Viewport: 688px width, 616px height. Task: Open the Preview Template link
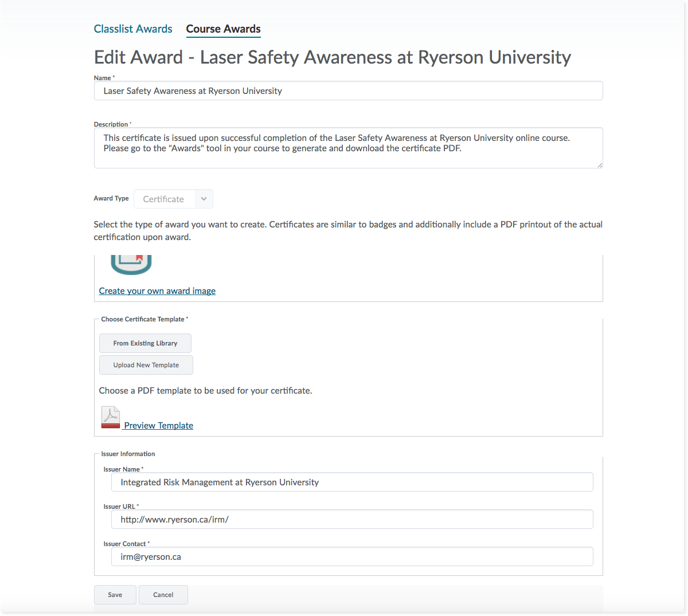pyautogui.click(x=158, y=426)
